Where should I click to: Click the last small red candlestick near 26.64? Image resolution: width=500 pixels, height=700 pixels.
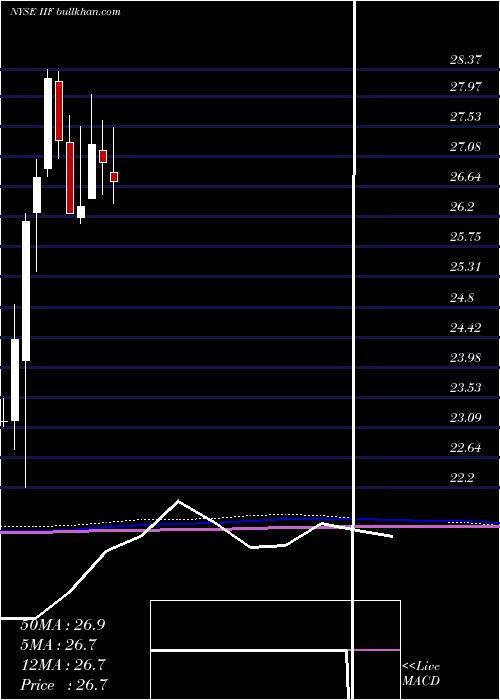pyautogui.click(x=114, y=177)
